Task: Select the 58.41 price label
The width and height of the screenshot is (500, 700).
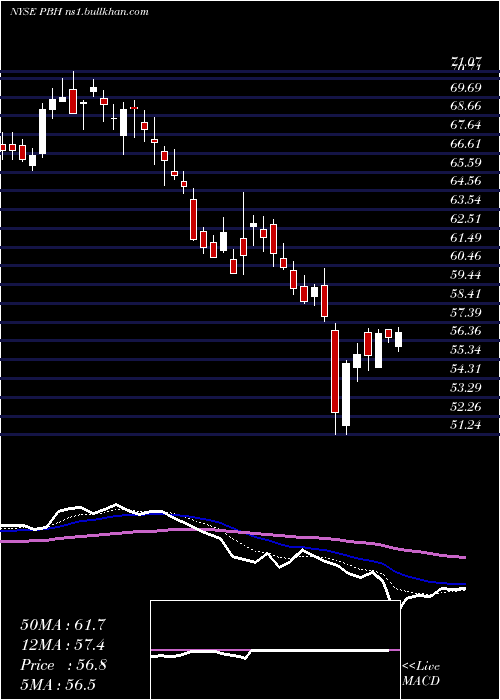Action: (466, 294)
